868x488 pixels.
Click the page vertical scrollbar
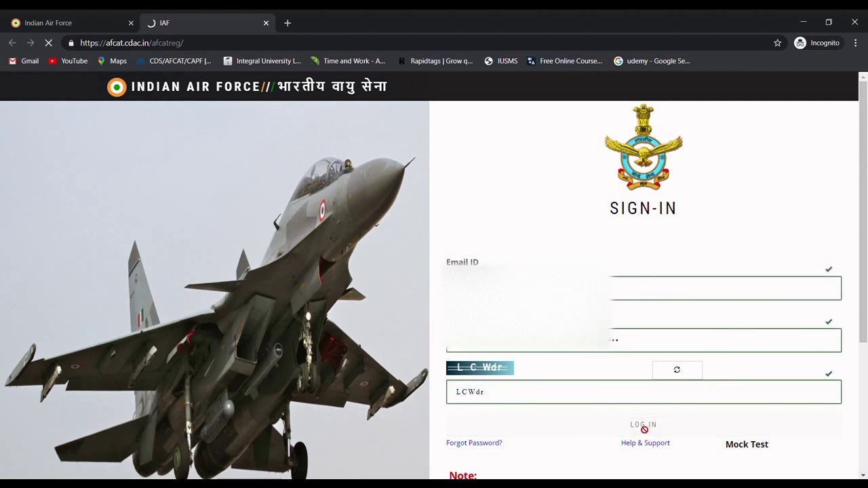tap(863, 210)
